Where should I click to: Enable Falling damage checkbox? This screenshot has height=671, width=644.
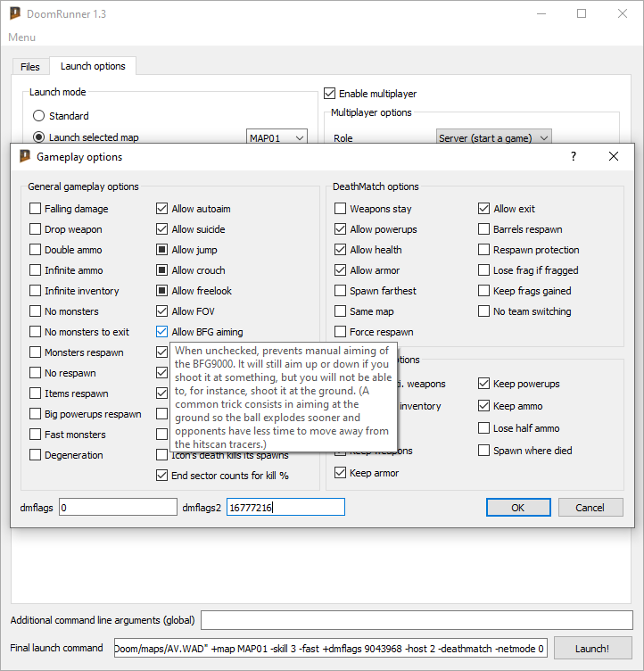pyautogui.click(x=35, y=209)
